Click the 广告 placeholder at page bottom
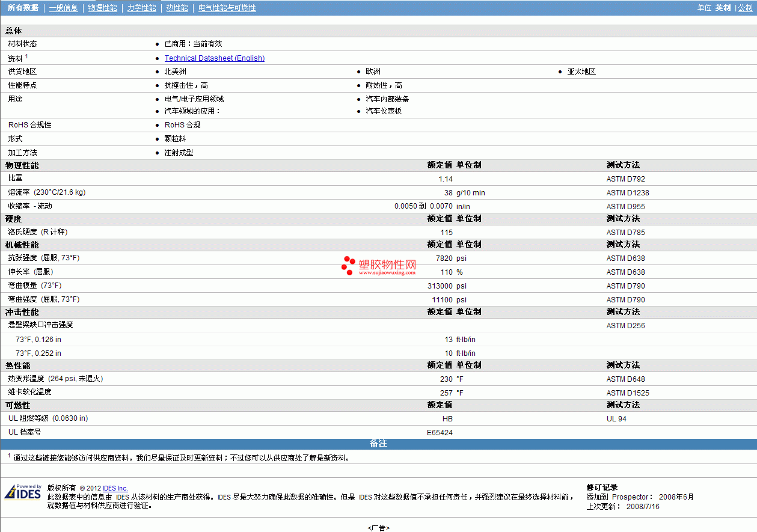This screenshot has width=757, height=532. 378,528
